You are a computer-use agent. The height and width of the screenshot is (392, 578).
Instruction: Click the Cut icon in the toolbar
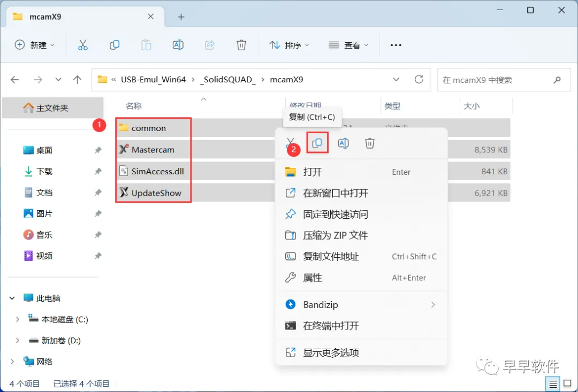(83, 45)
